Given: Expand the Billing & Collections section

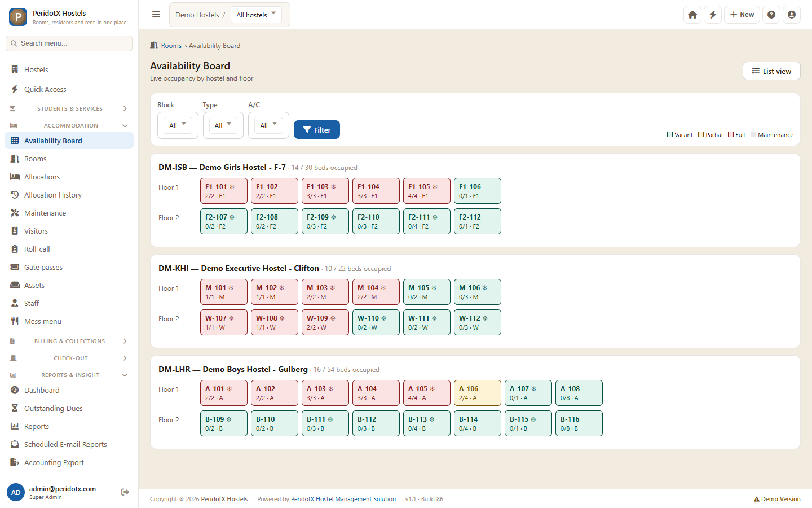Looking at the screenshot, I should point(69,341).
